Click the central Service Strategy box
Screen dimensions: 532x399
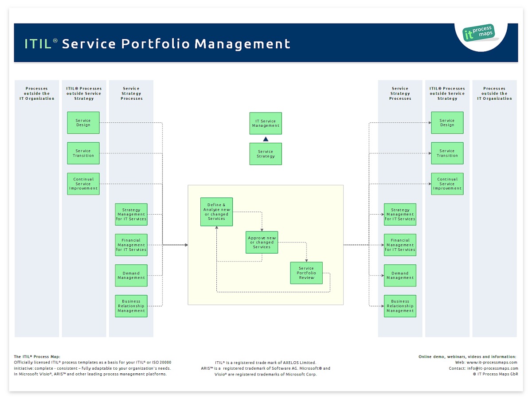coord(266,154)
